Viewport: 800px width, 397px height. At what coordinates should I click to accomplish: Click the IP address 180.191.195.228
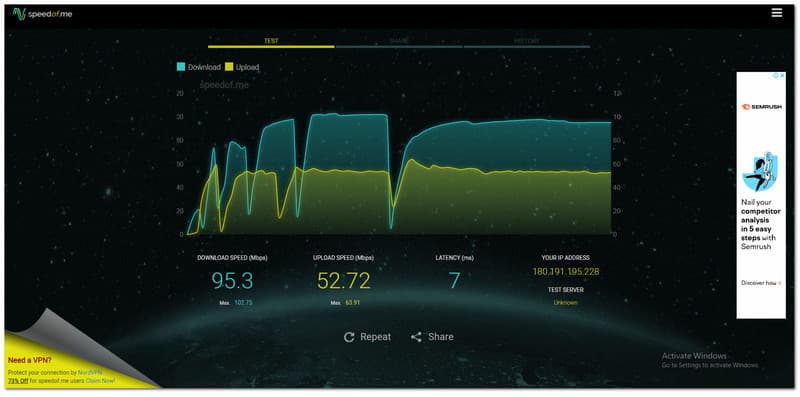(x=566, y=272)
